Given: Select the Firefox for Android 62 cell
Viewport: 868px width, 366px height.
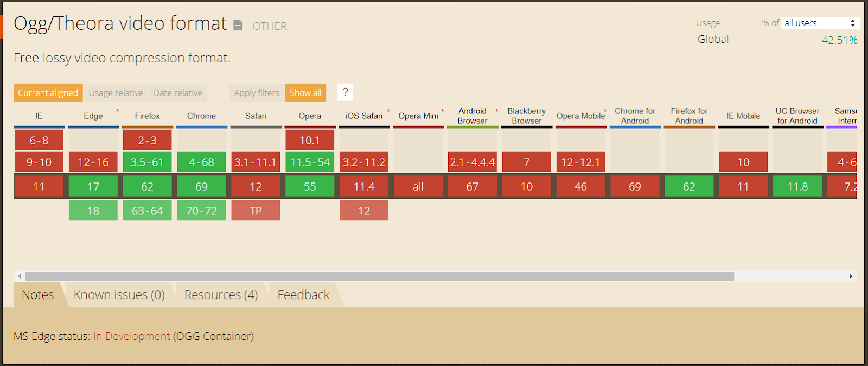Looking at the screenshot, I should (x=690, y=186).
